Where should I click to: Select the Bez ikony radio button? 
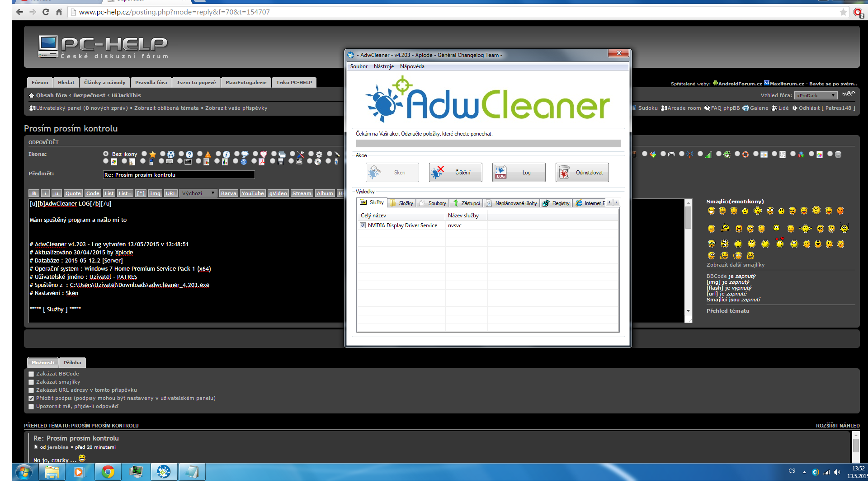click(106, 154)
